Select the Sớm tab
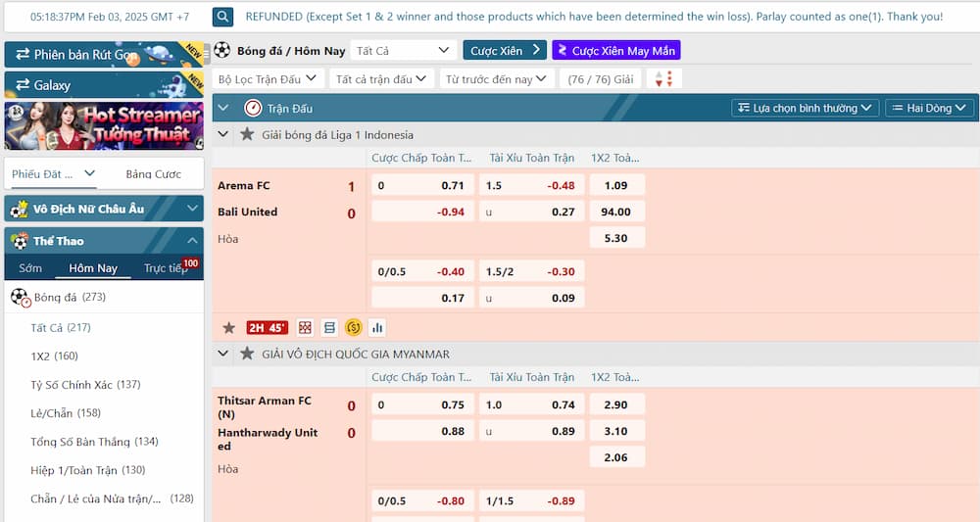This screenshot has width=980, height=522. [x=30, y=268]
